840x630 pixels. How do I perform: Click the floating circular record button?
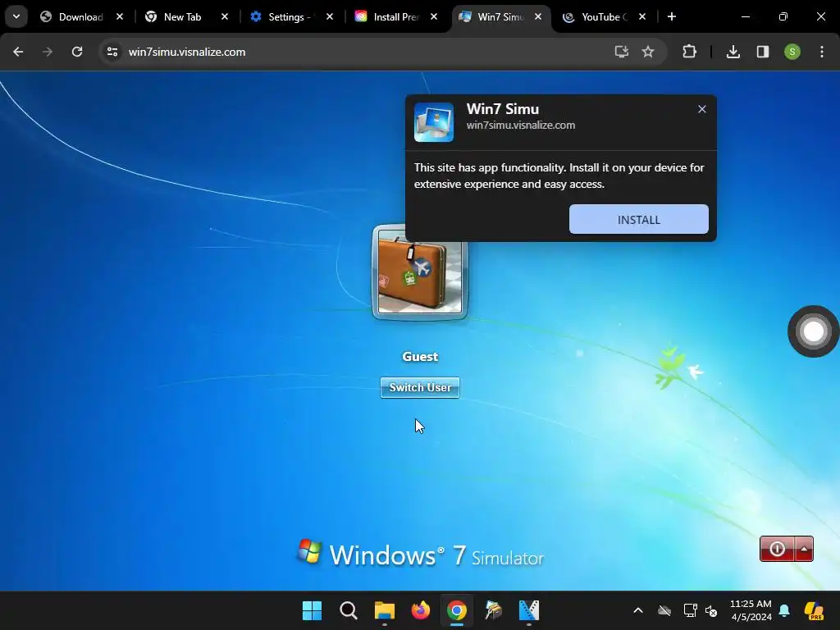(813, 331)
